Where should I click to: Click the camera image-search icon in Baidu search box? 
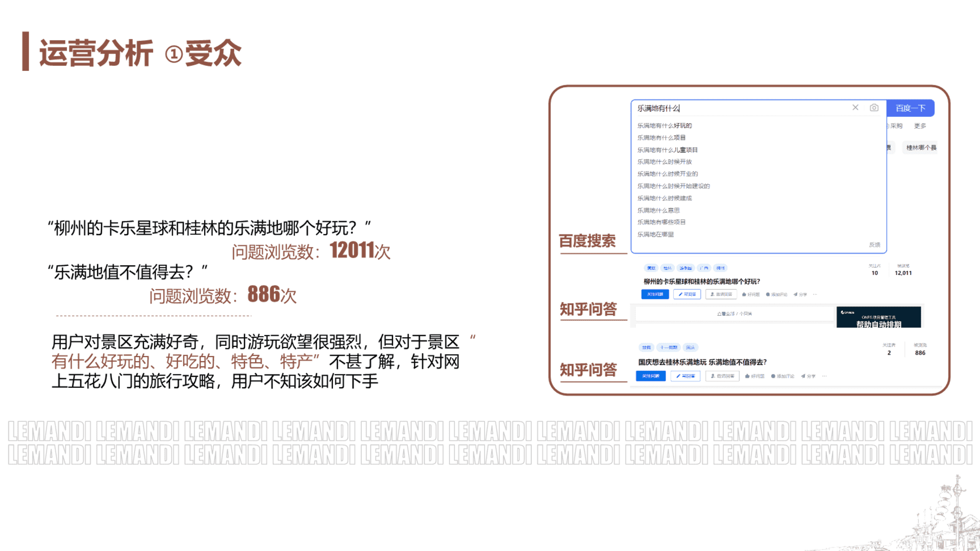[x=874, y=108]
